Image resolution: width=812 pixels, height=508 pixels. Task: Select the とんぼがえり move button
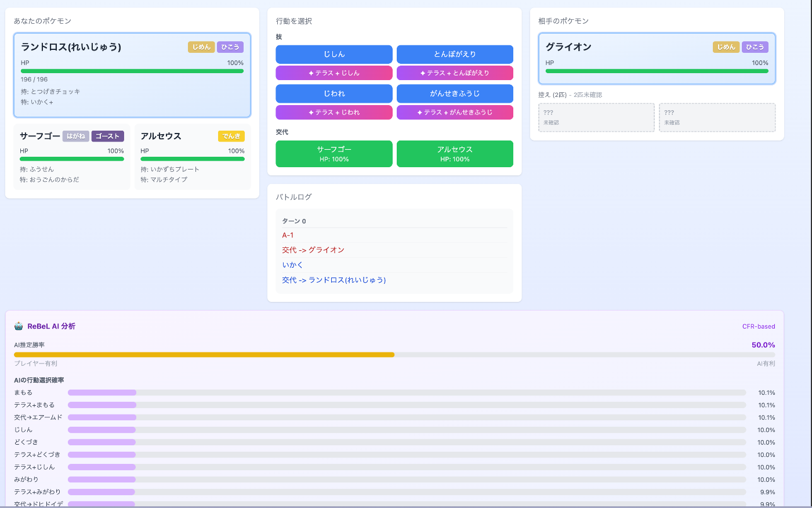[x=455, y=54]
